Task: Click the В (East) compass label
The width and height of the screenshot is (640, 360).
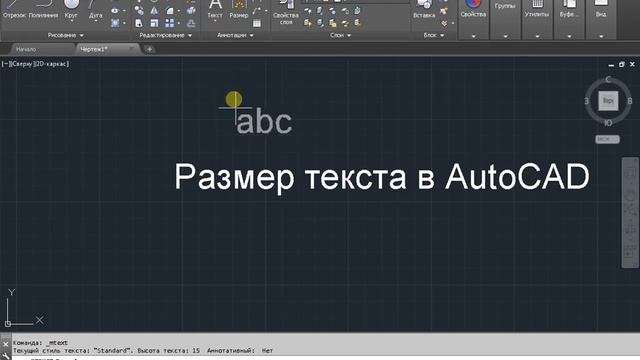Action: point(630,101)
